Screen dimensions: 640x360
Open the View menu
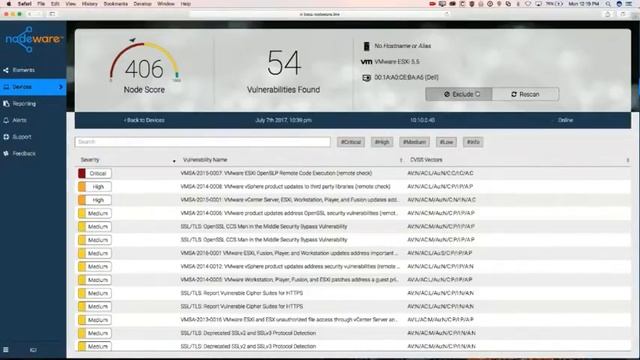tap(71, 4)
